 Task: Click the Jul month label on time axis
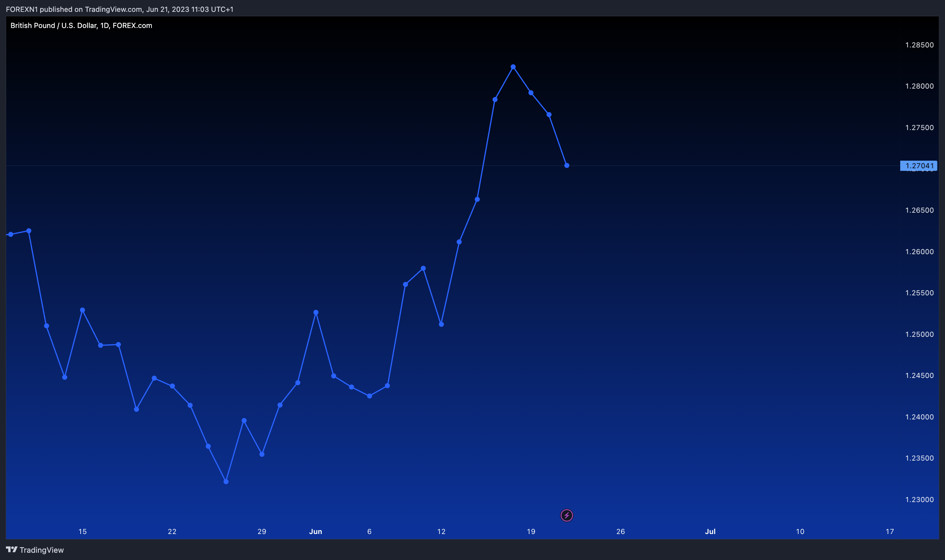point(710,531)
